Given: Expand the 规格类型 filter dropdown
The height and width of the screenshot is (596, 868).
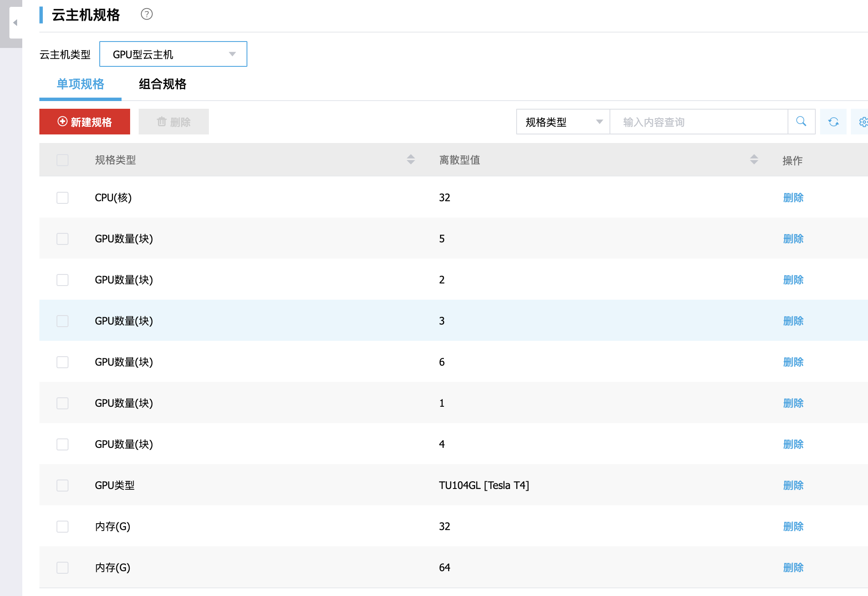Looking at the screenshot, I should point(563,122).
